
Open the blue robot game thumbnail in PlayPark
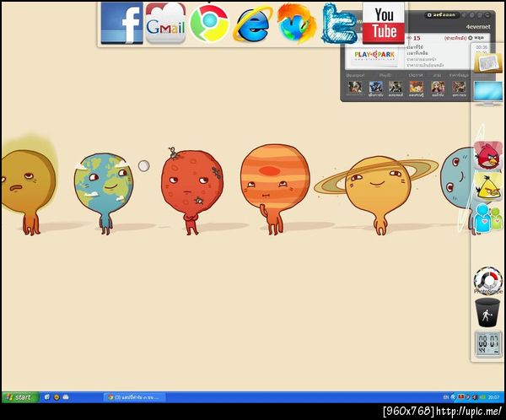[x=376, y=87]
